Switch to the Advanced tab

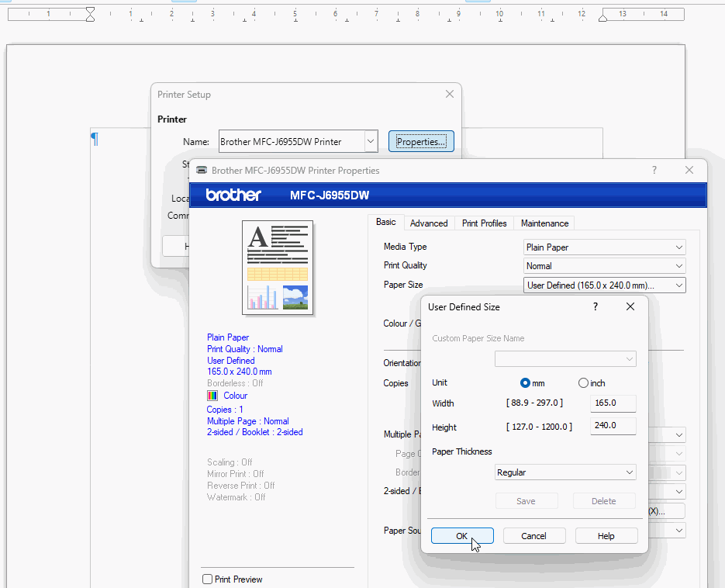(x=429, y=223)
